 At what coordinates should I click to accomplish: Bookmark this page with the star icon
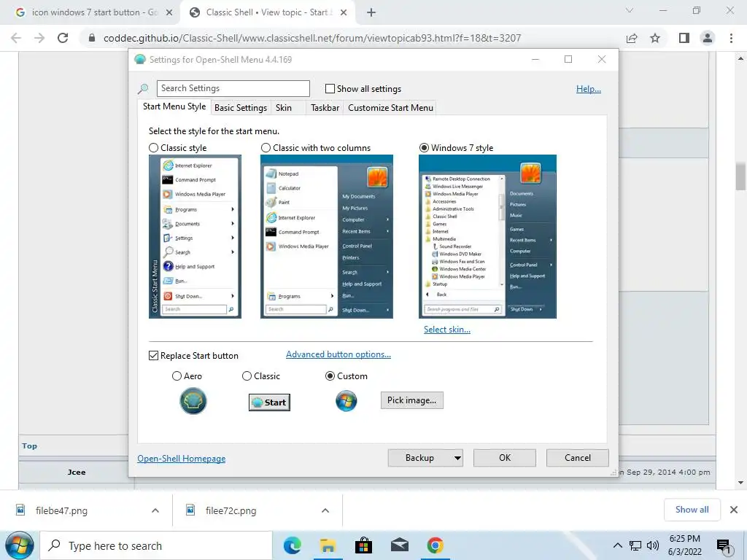pyautogui.click(x=655, y=38)
